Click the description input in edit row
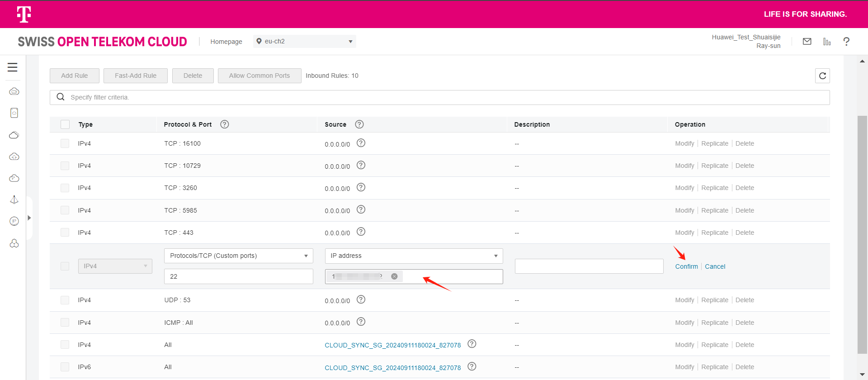The image size is (868, 380). (x=589, y=266)
